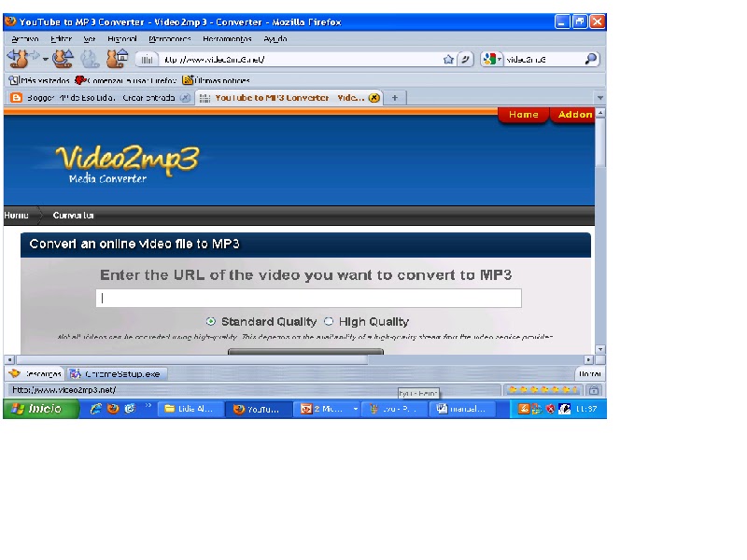Click the star rating in the status bar
This screenshot has height=560, width=747.
point(543,390)
